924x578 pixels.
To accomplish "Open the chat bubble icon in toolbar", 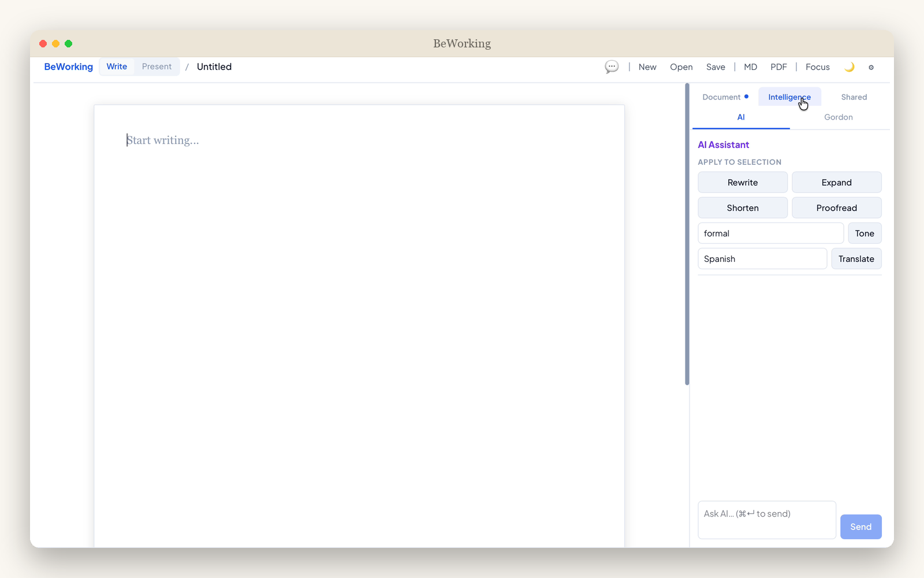I will pyautogui.click(x=612, y=66).
